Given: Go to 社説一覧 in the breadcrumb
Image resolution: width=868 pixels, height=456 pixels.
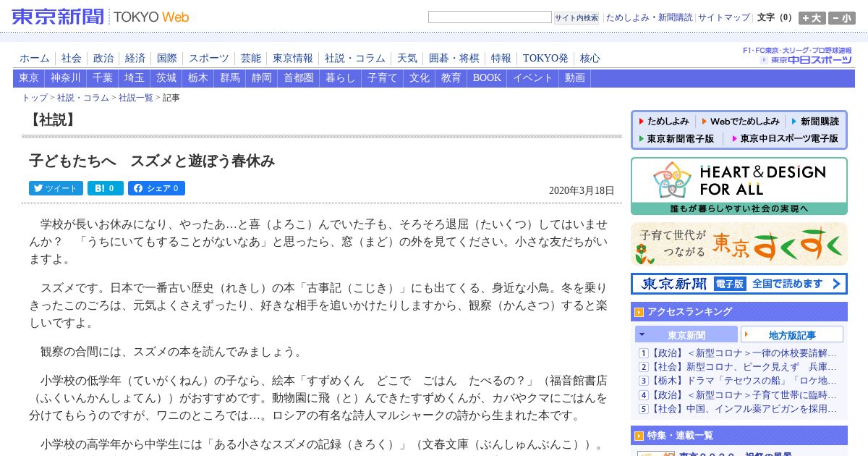Looking at the screenshot, I should click(136, 98).
